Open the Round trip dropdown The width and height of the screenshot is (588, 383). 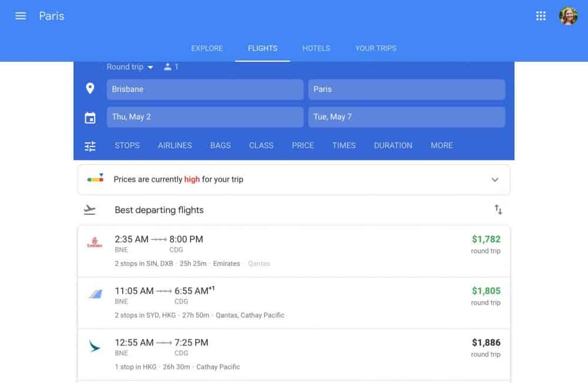[x=130, y=66]
